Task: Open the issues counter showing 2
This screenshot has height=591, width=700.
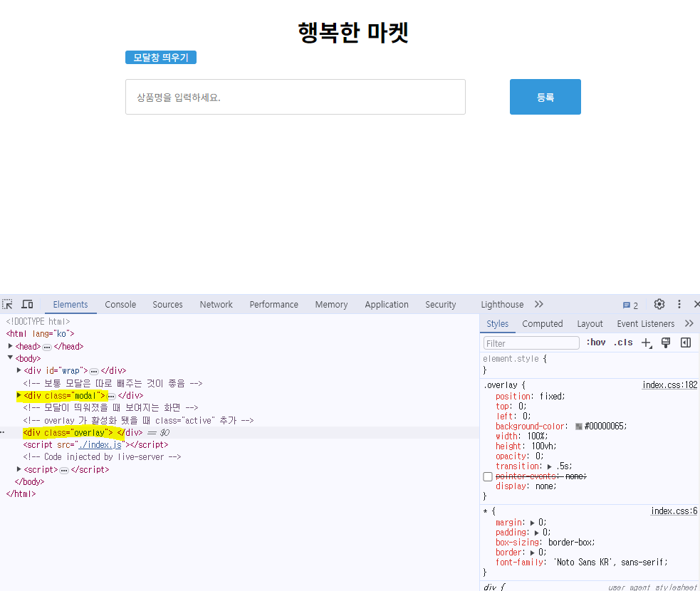Action: (630, 305)
